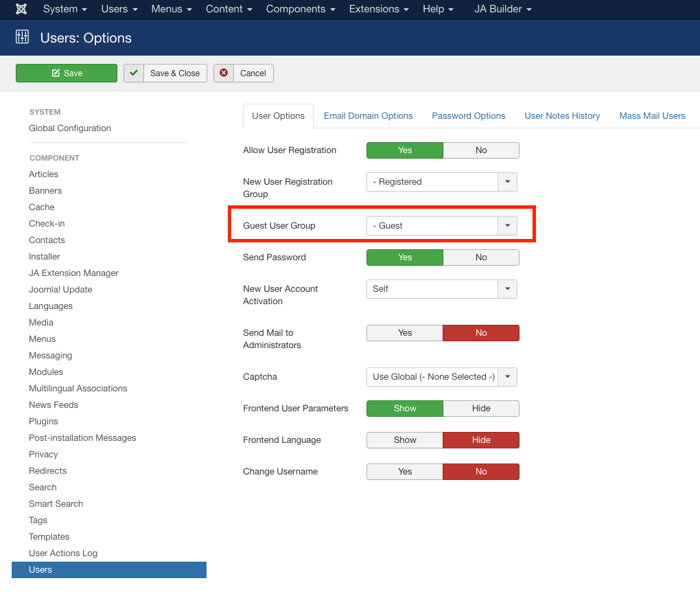700x596 pixels.
Task: Select the JA Extension Manager sidebar link
Action: pyautogui.click(x=73, y=273)
